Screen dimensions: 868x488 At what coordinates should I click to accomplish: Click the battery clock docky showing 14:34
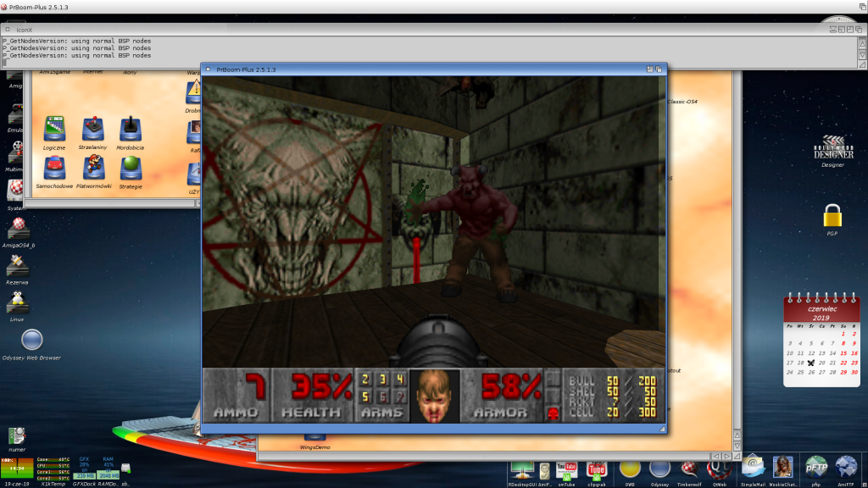17,468
